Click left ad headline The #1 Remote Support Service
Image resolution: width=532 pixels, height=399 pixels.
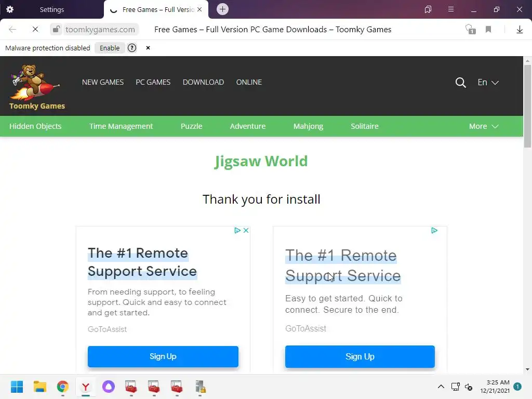[x=142, y=262]
